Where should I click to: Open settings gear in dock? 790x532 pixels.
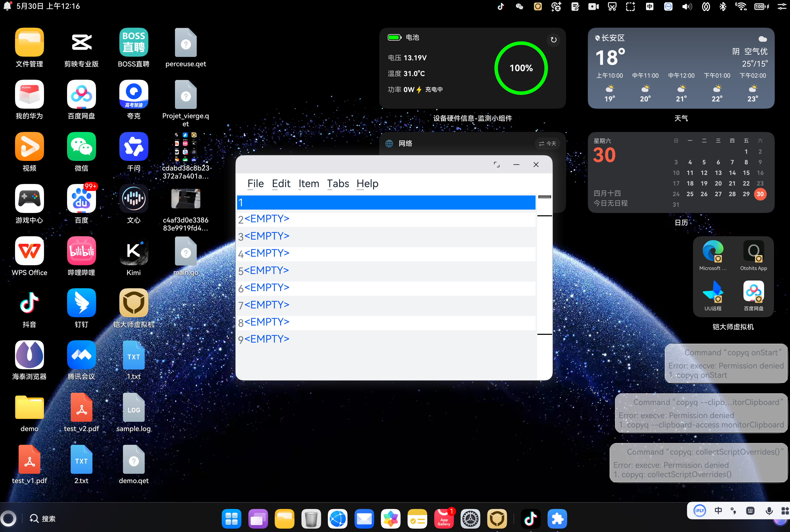[x=470, y=519]
